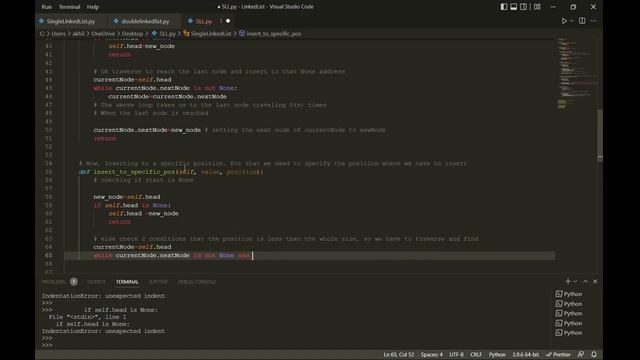Click the akhil breadcrumb segment
The height and width of the screenshot is (360, 640).
coord(78,34)
